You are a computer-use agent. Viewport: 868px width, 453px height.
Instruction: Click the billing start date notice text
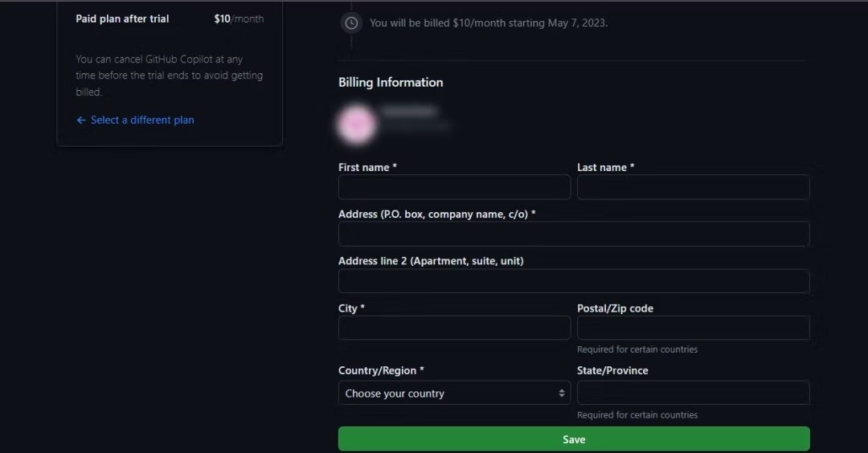pyautogui.click(x=489, y=23)
